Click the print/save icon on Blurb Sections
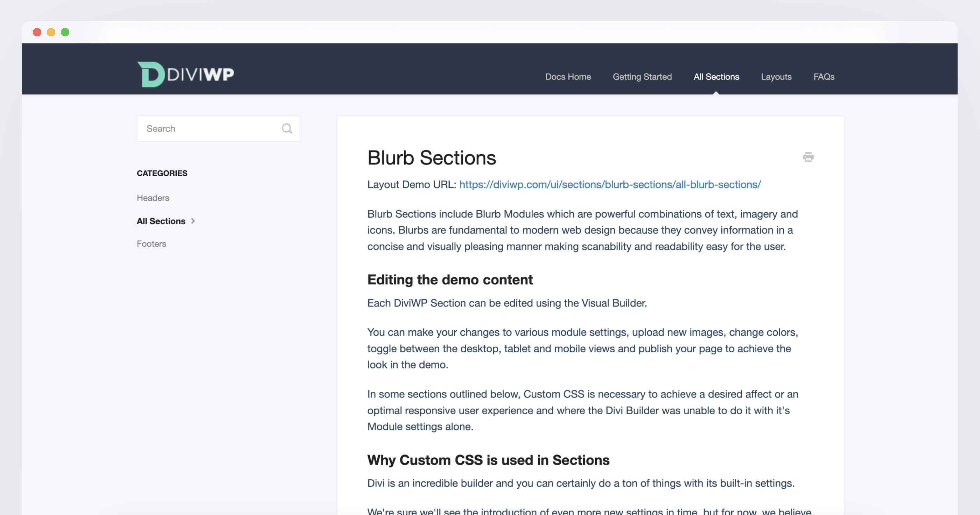980x515 pixels. (x=807, y=157)
